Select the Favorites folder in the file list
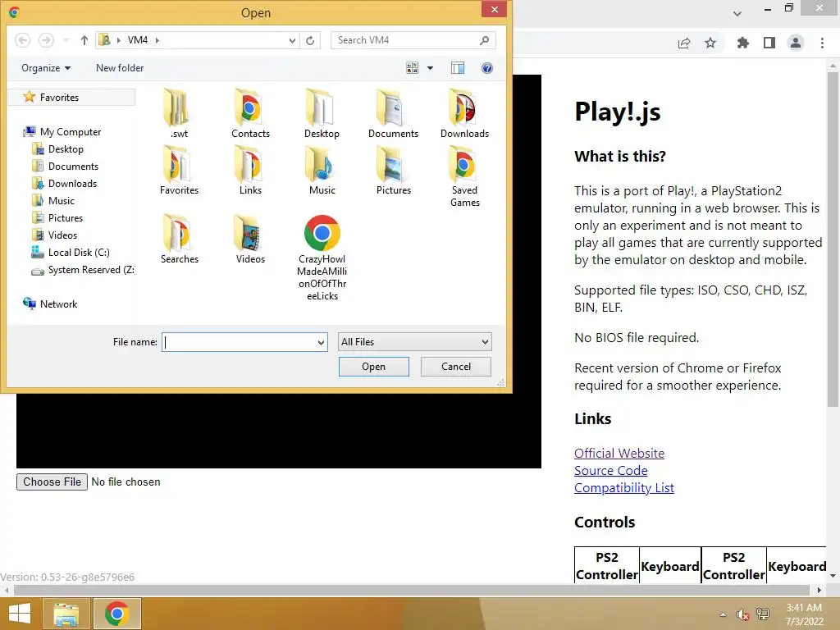 179,171
